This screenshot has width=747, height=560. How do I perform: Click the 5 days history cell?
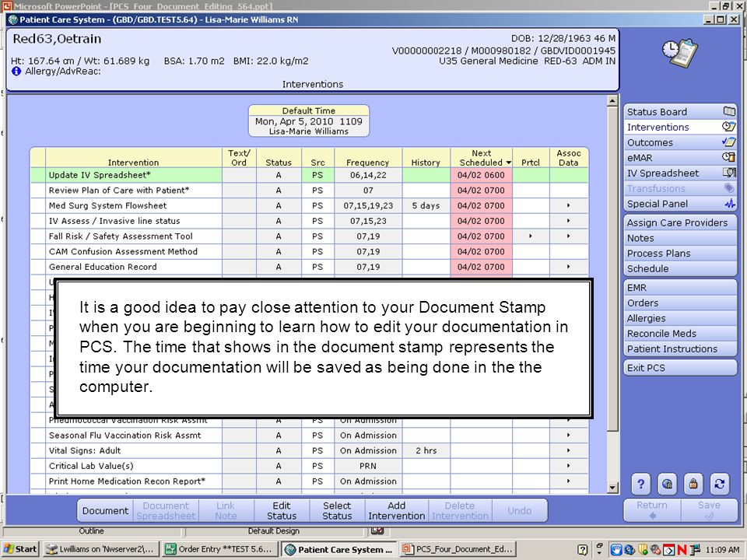426,205
